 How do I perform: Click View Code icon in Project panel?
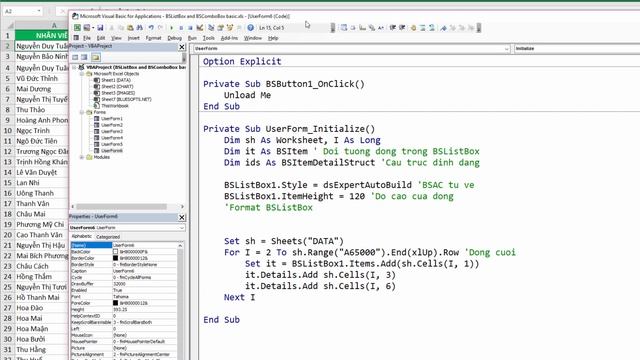pyautogui.click(x=75, y=57)
